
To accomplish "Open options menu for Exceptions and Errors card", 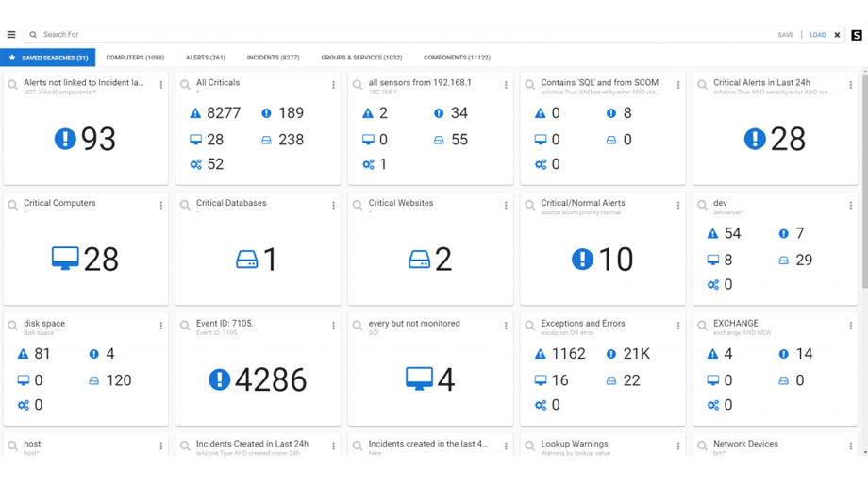I will (678, 326).
